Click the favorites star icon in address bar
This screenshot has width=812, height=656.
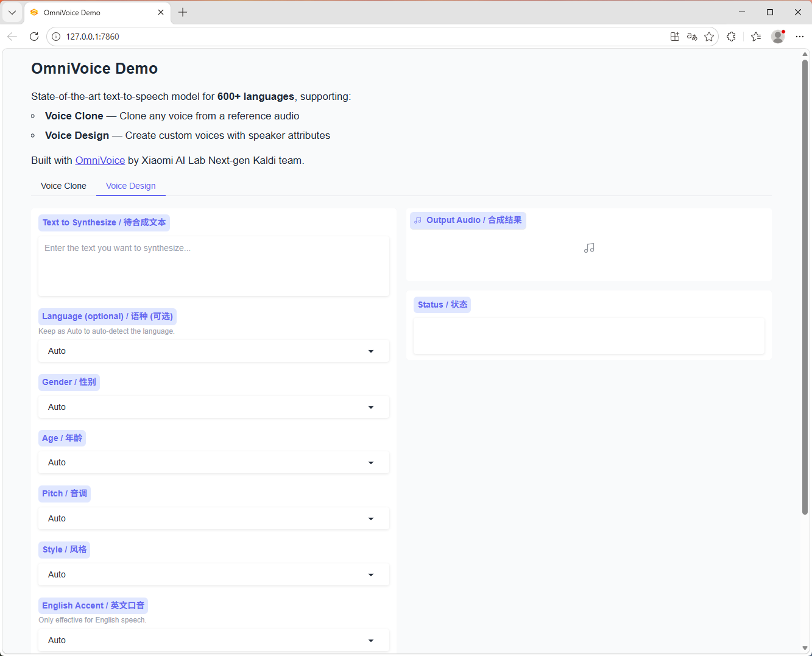tap(709, 37)
